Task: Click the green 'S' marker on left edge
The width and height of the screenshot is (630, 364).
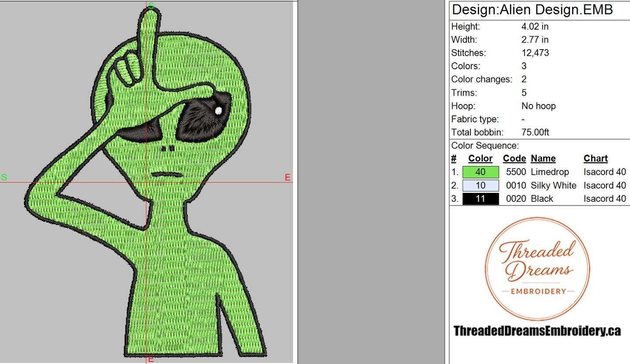Action: coord(4,177)
